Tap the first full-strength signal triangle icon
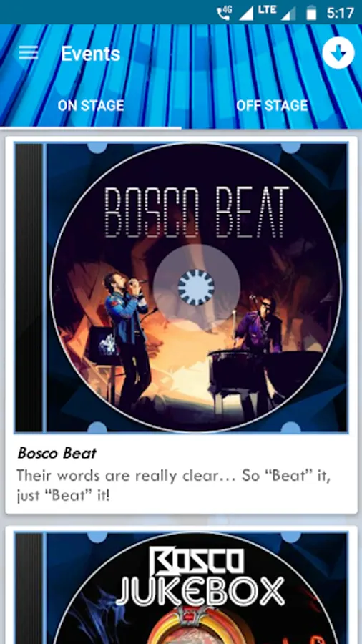 point(246,13)
